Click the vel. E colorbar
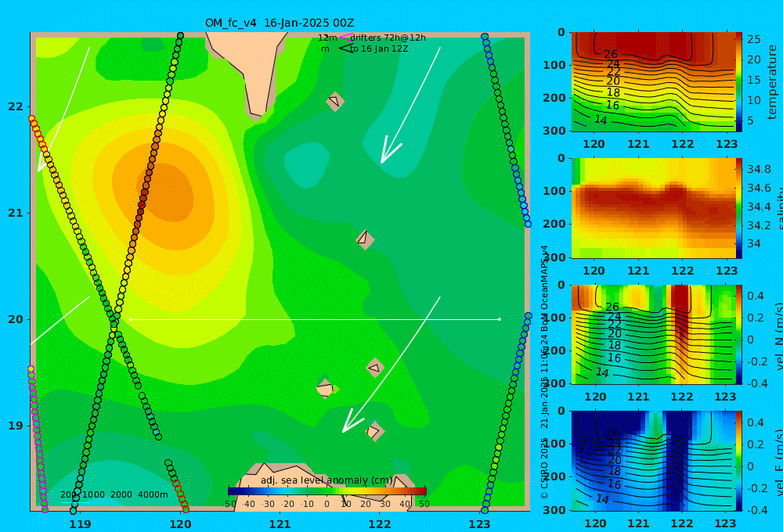This screenshot has width=783, height=532. [x=739, y=461]
